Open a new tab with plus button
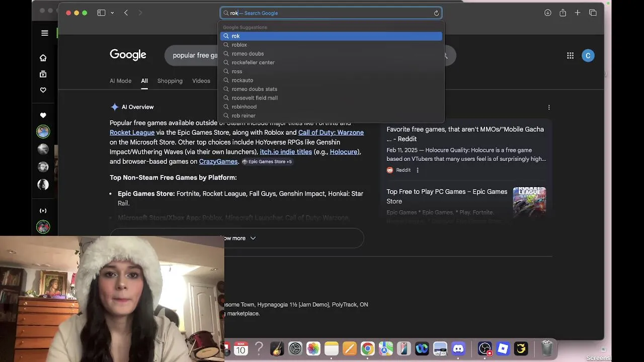 [x=578, y=13]
